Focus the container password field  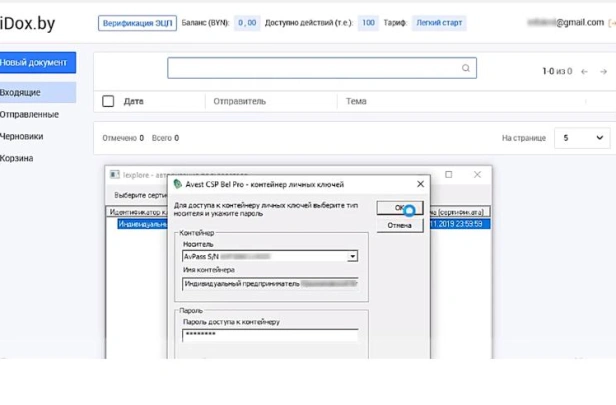point(270,335)
